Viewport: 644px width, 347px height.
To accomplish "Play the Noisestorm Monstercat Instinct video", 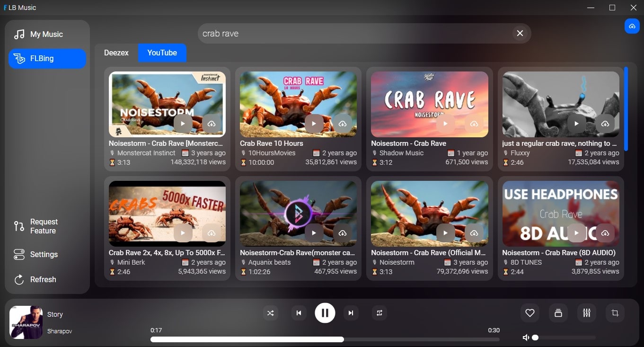I will (183, 124).
